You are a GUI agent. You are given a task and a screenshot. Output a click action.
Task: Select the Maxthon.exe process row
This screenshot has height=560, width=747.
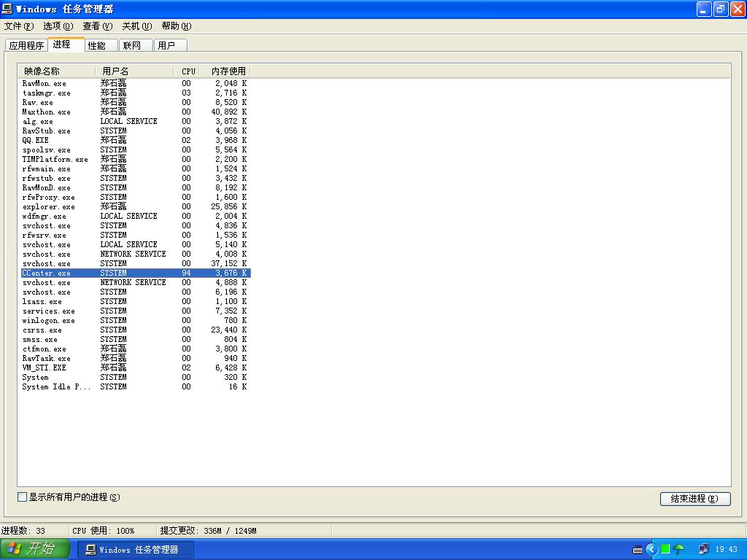(x=135, y=112)
